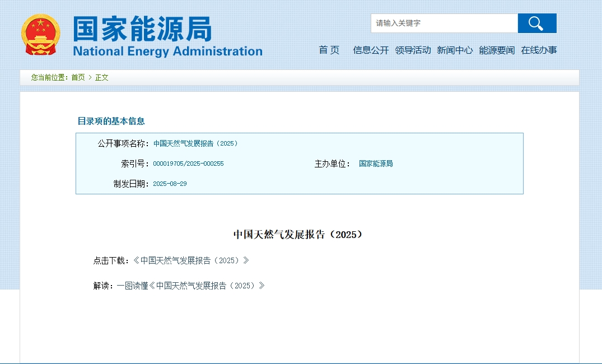Open the 在线办事 menu item
This screenshot has width=602, height=364.
click(539, 50)
